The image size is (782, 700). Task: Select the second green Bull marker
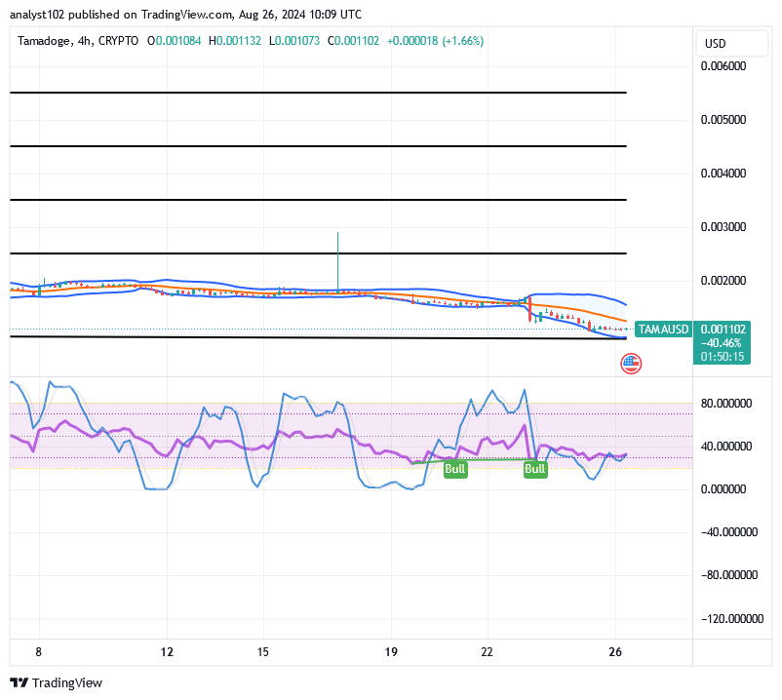(535, 469)
